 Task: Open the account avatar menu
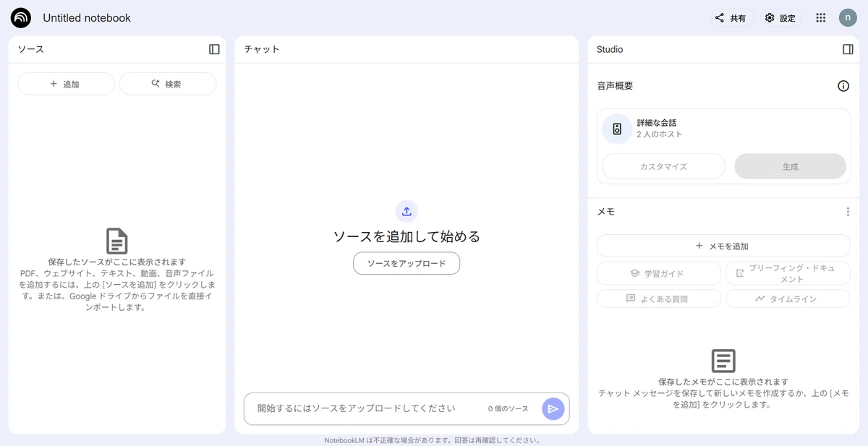(x=848, y=18)
